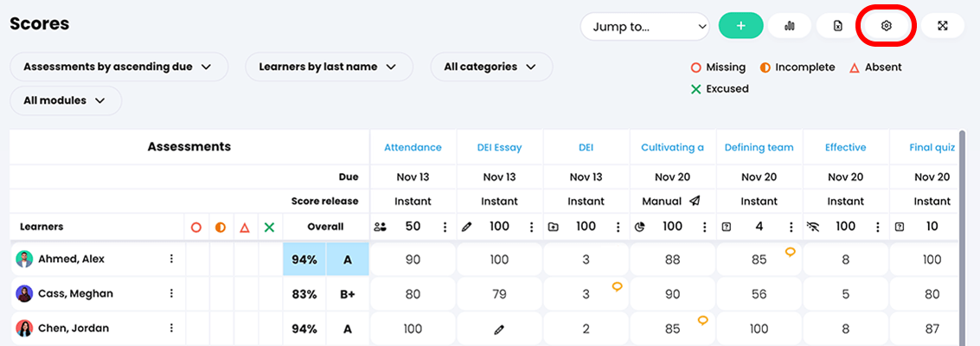980x346 pixels.
Task: Click the pencil icon in Jordan Chen's DEI Essay cell
Action: click(499, 330)
